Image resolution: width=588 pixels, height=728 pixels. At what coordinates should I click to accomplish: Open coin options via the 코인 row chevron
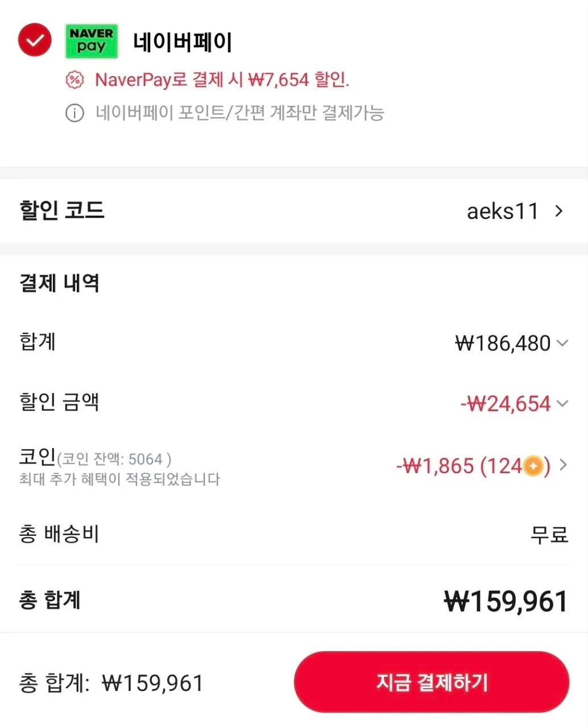pyautogui.click(x=563, y=465)
